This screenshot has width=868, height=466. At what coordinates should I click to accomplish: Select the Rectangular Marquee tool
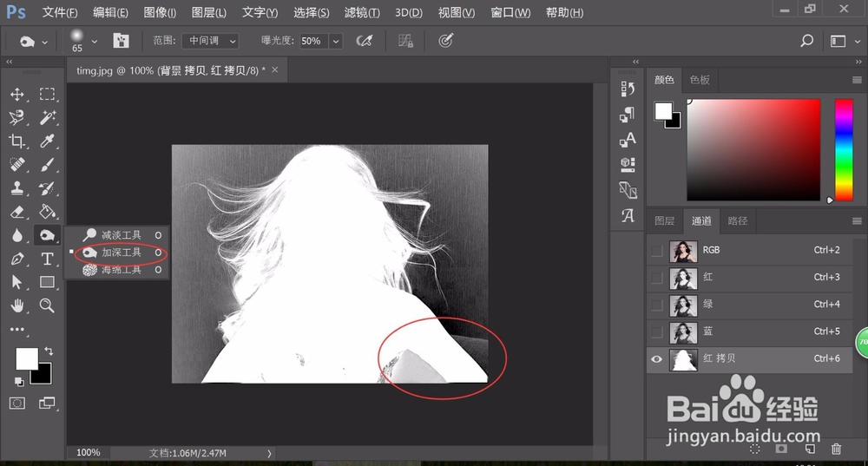pyautogui.click(x=47, y=94)
